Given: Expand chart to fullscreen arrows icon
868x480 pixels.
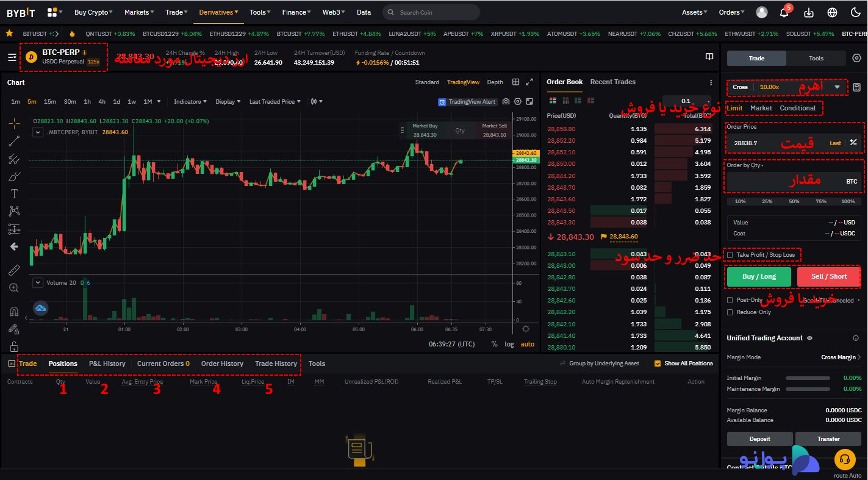Looking at the screenshot, I should [x=529, y=82].
